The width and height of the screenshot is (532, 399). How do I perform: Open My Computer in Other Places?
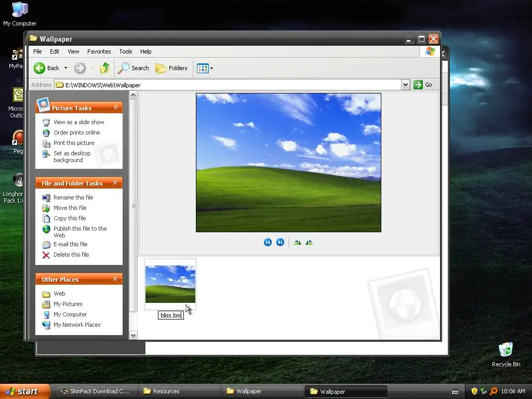click(70, 315)
